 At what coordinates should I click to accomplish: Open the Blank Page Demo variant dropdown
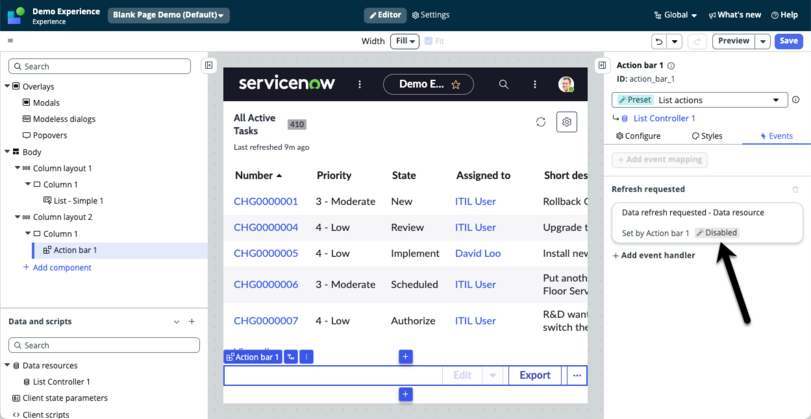point(169,16)
